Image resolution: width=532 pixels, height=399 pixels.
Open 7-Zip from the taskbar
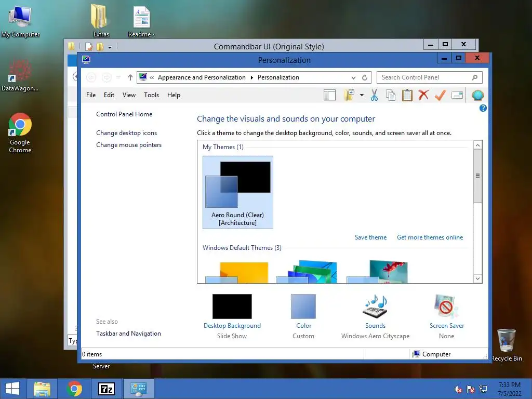(x=107, y=389)
